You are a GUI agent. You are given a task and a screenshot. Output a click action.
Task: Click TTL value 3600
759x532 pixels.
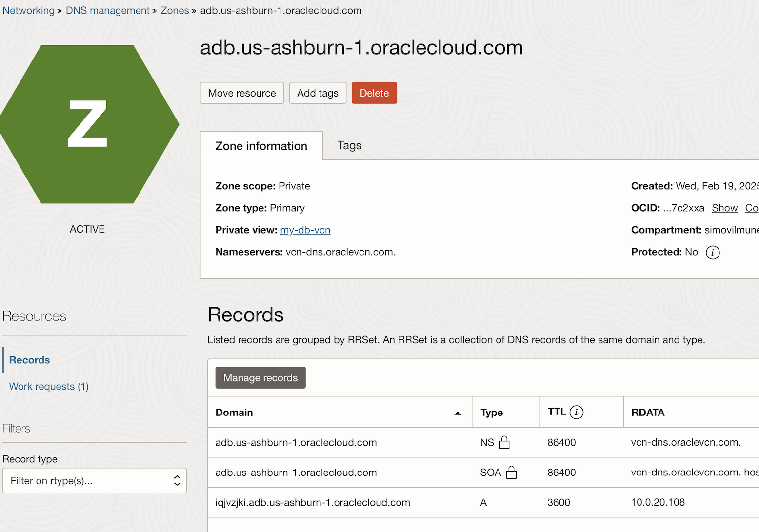point(559,502)
